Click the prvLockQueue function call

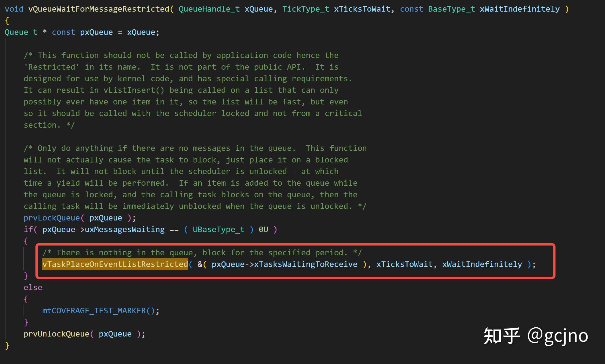click(x=51, y=218)
